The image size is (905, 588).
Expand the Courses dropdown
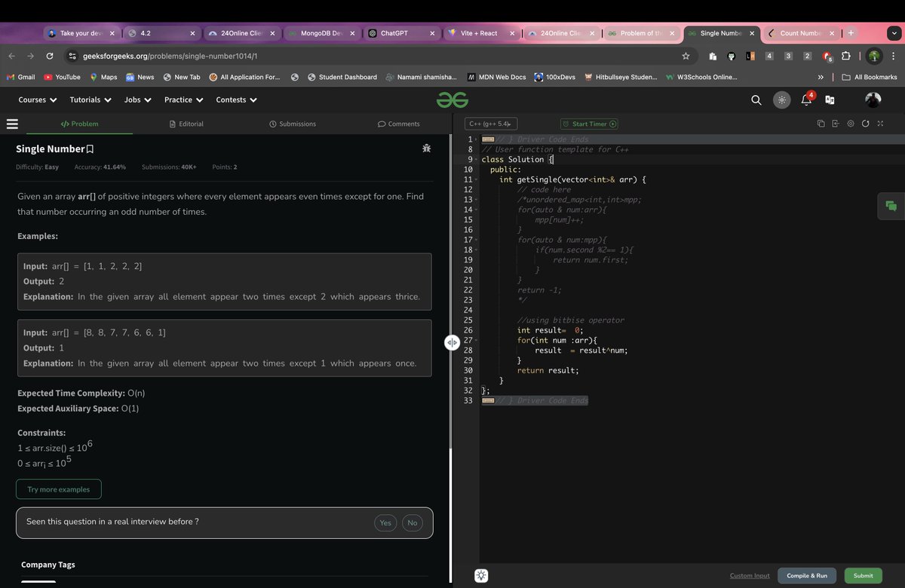point(38,100)
